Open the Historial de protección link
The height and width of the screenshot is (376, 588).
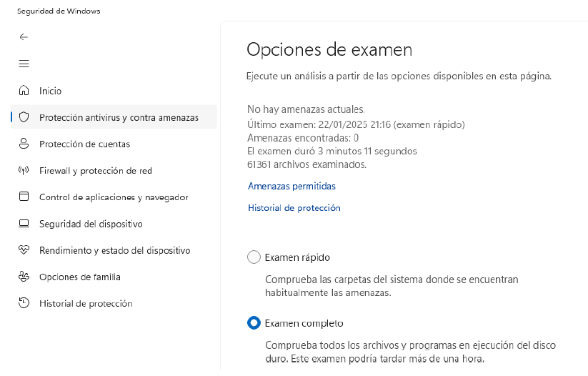point(294,208)
